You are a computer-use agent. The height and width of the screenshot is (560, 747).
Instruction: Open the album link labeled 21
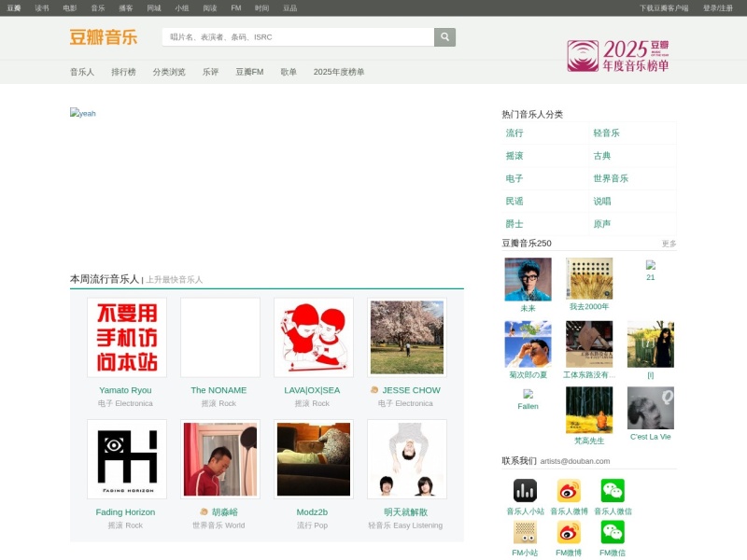651,277
